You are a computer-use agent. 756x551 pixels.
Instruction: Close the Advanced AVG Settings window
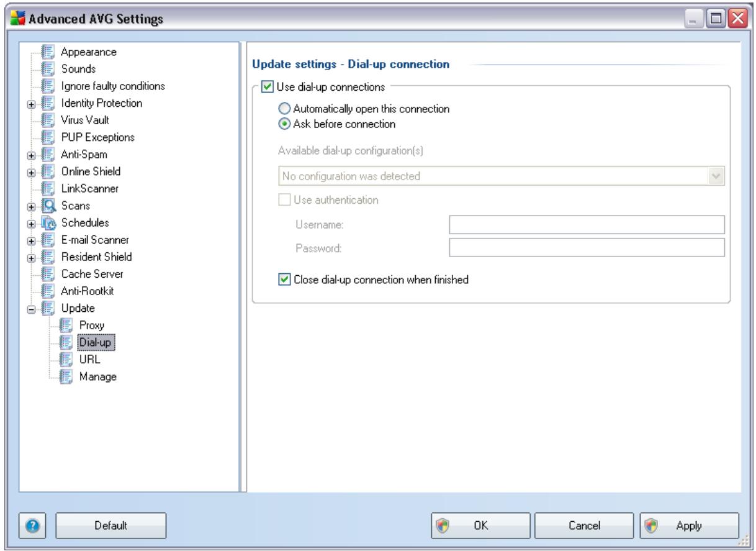(737, 19)
